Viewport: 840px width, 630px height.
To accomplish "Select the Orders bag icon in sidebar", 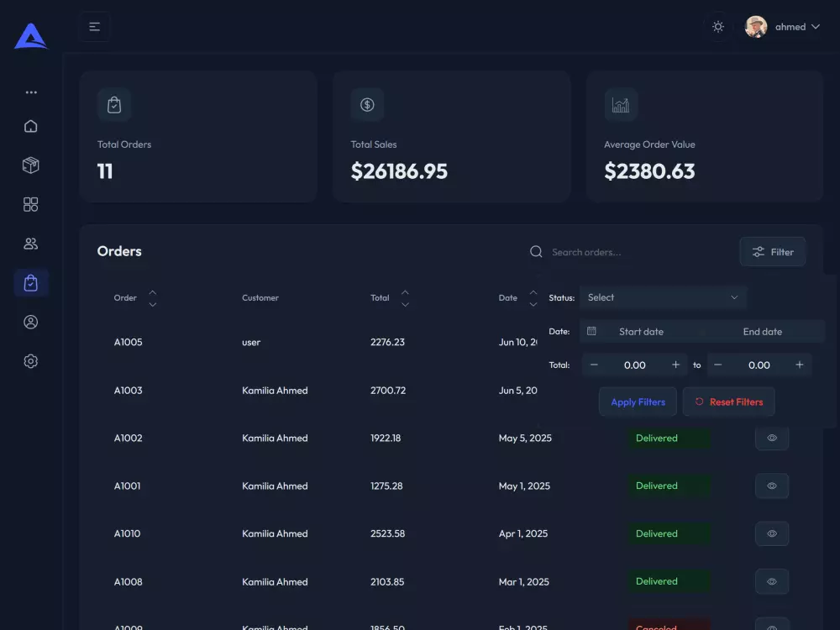I will click(31, 283).
